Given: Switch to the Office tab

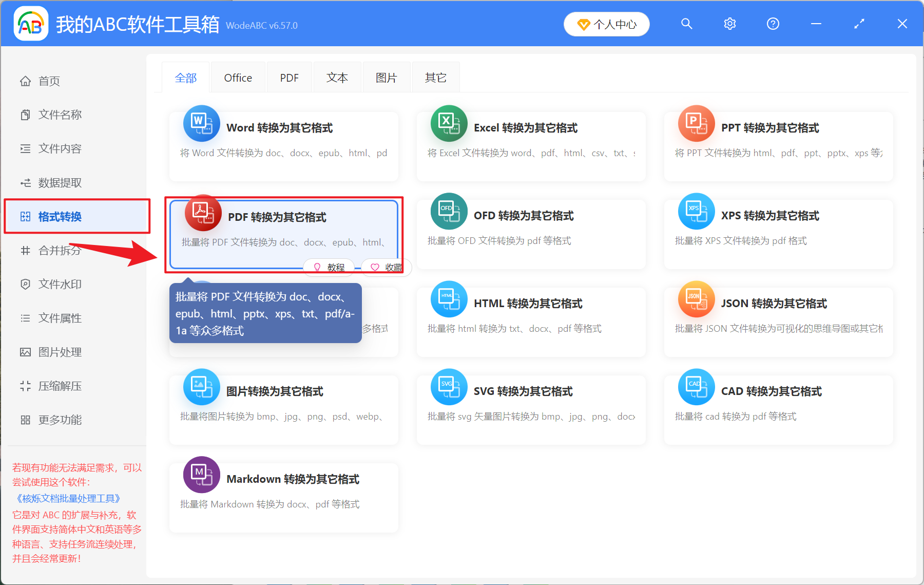Looking at the screenshot, I should [x=238, y=77].
